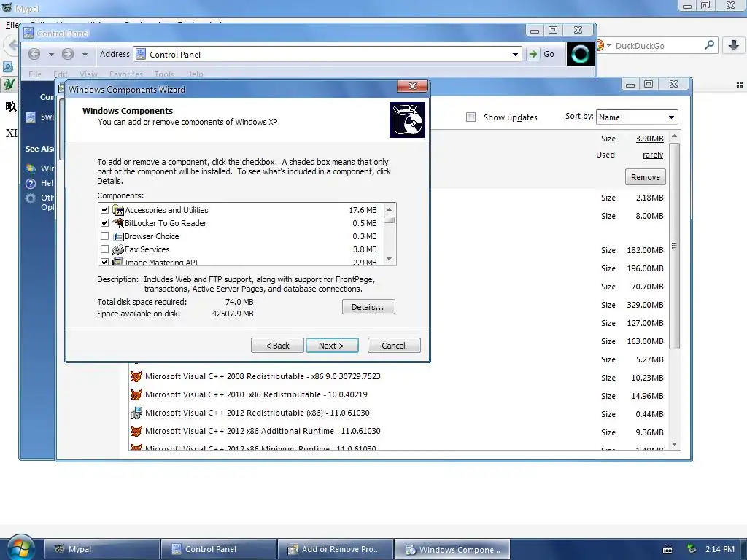
Task: Click the Control Panel throbber logo
Action: coord(580,54)
